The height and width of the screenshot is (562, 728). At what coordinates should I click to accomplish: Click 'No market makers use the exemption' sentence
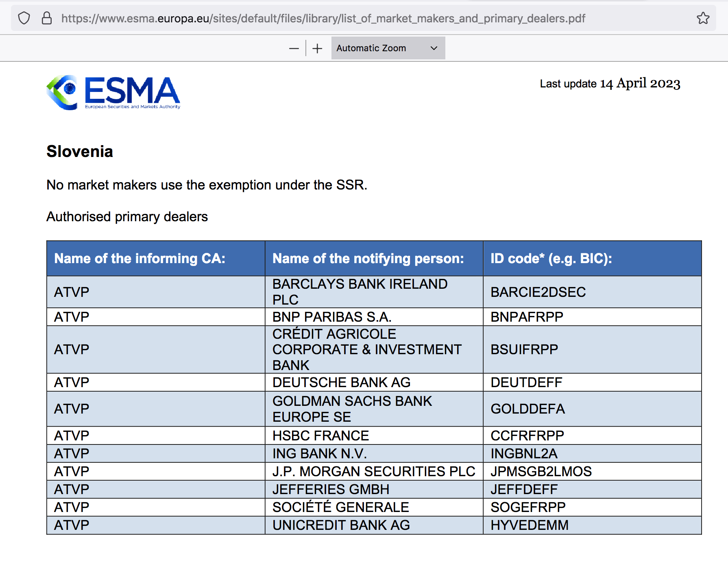[207, 185]
